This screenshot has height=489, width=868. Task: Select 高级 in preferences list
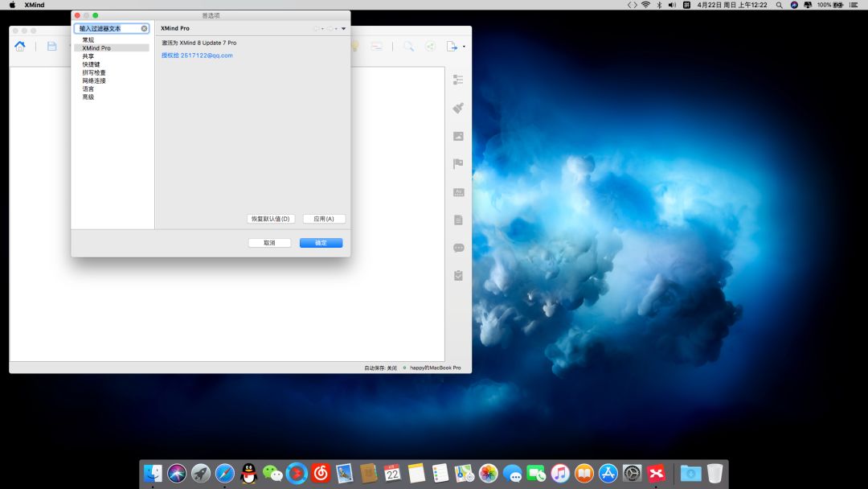pyautogui.click(x=88, y=97)
